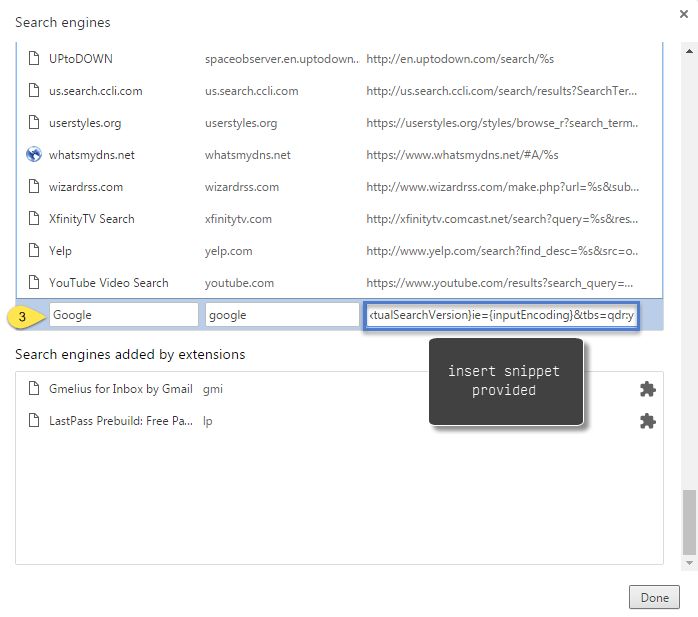The height and width of the screenshot is (617, 698).
Task: Click the wizardrss.com make.php URL
Action: pos(503,187)
